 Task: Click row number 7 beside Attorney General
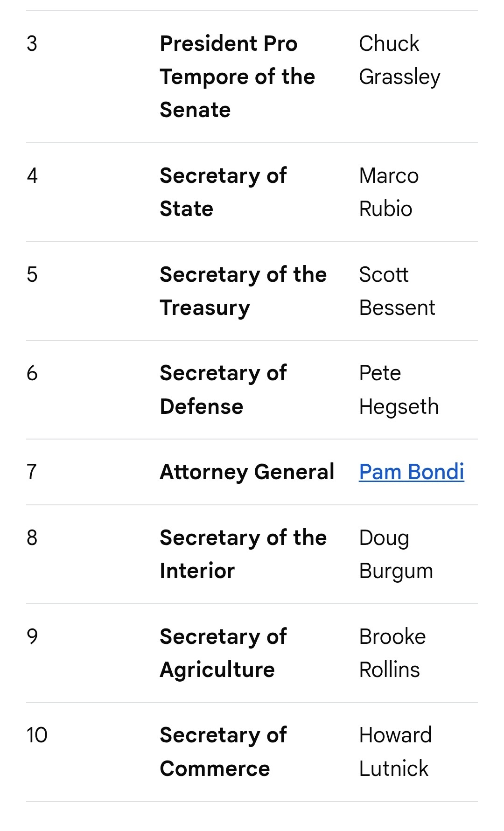click(x=32, y=472)
